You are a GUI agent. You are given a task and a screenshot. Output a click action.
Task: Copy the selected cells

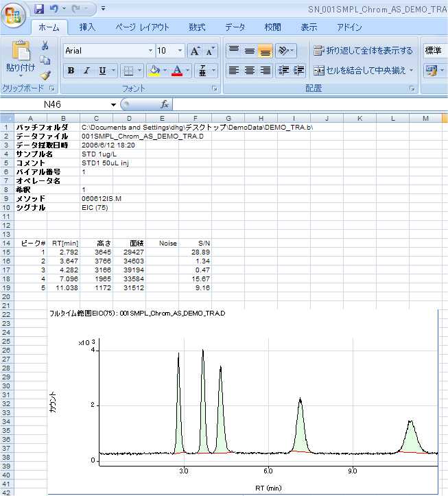(45, 60)
